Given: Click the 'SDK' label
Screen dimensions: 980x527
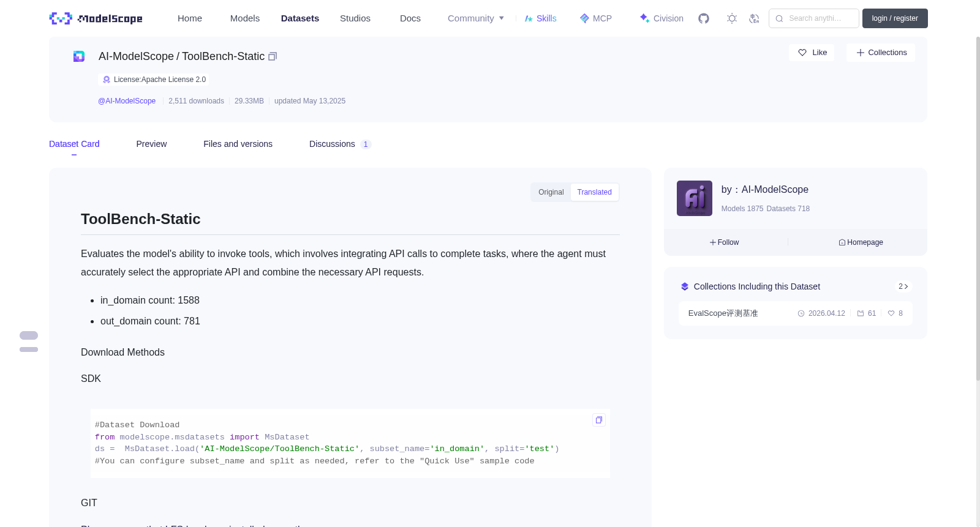Looking at the screenshot, I should pos(91,379).
